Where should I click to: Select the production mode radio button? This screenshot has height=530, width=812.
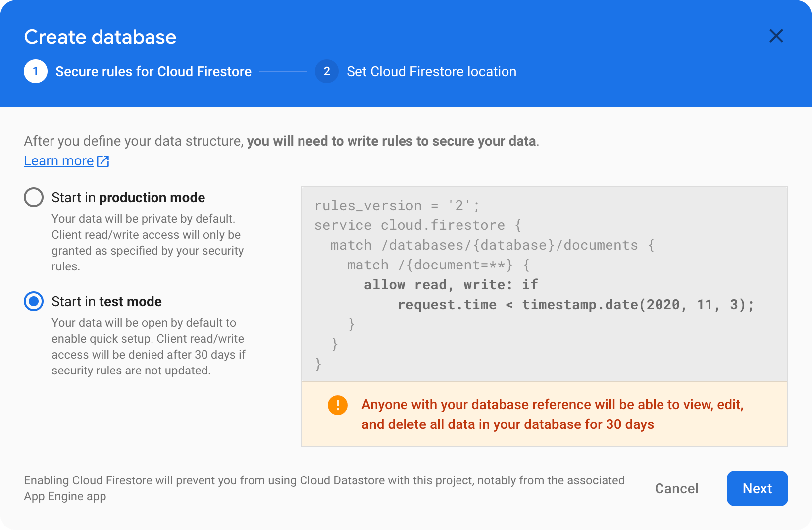pyautogui.click(x=34, y=197)
